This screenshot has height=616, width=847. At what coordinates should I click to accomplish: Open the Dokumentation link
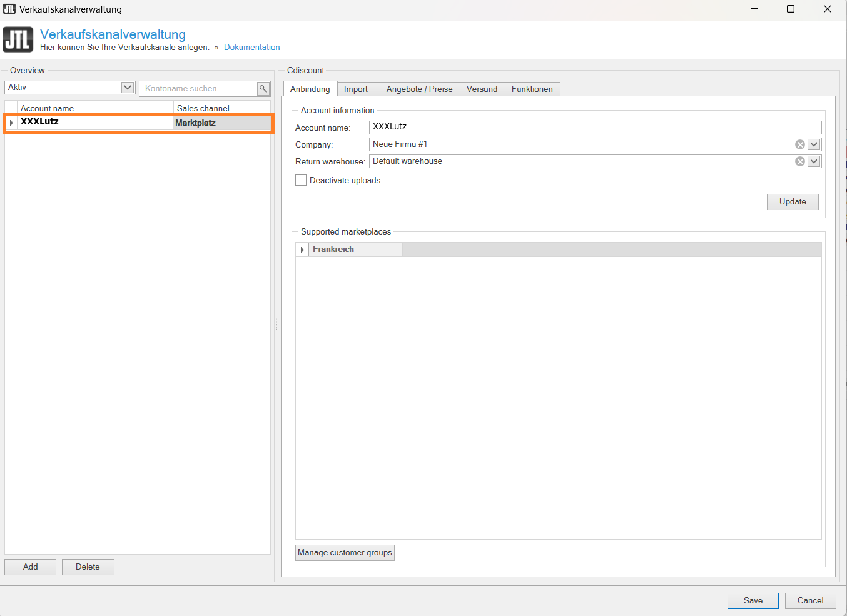(251, 48)
